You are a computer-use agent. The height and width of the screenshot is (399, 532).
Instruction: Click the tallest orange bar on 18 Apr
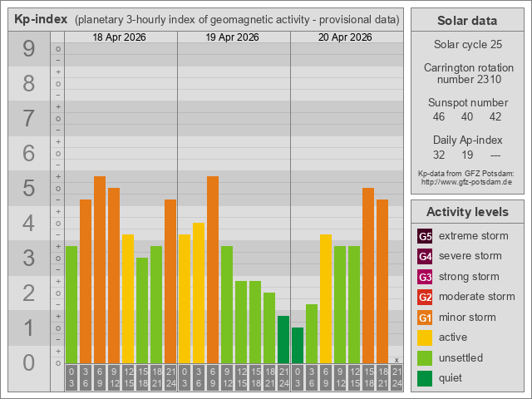(100, 269)
